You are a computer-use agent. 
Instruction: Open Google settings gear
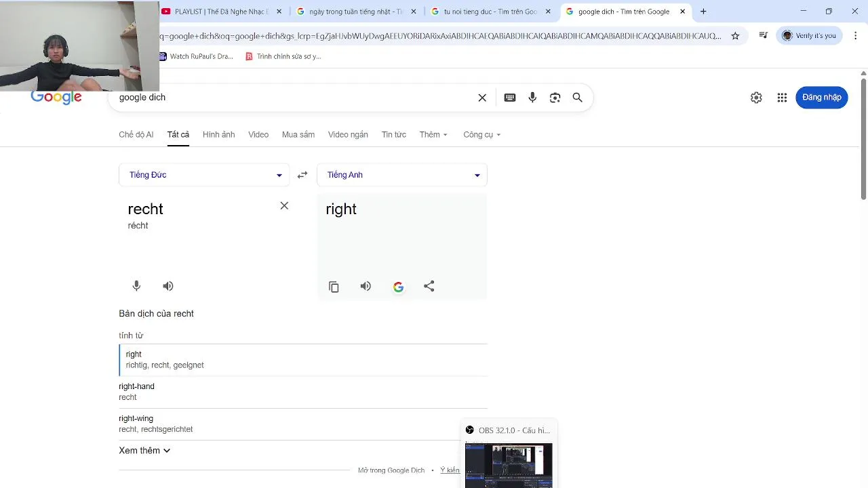coord(756,98)
